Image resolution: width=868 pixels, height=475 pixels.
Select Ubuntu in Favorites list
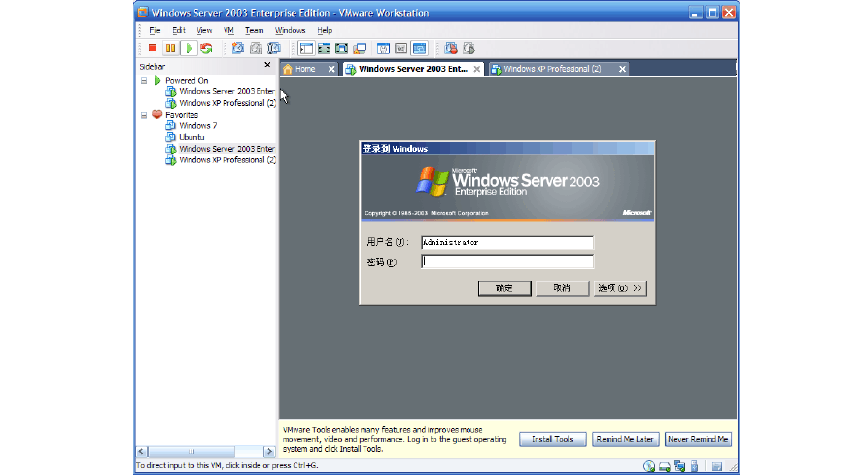191,137
